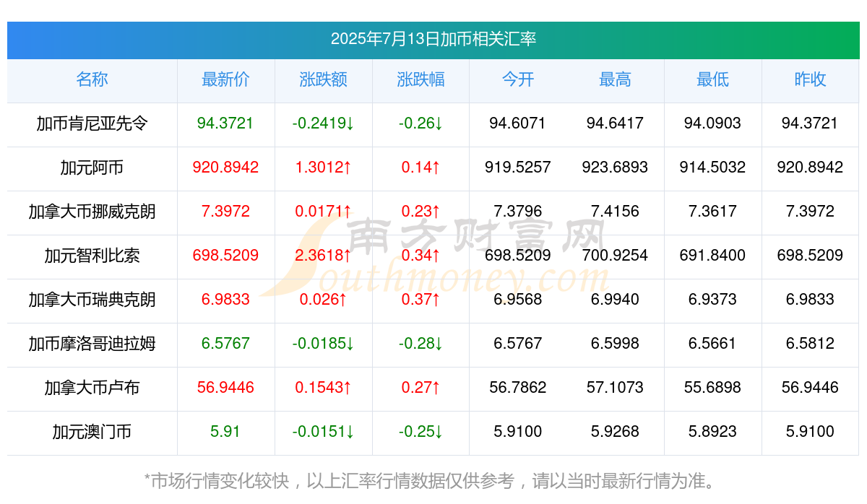Screen dimensions: 867x504
Task: Click the change amount 2.3618↑
Action: pyautogui.click(x=323, y=256)
